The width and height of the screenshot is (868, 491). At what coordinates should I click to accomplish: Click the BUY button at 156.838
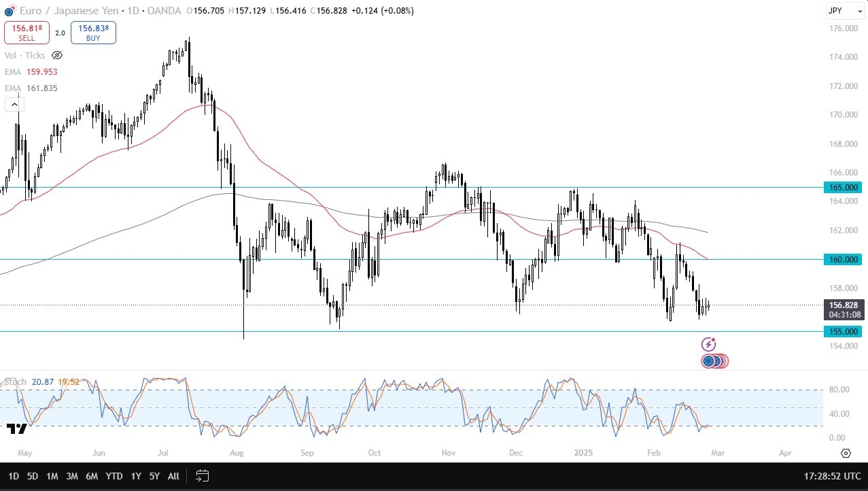click(93, 33)
